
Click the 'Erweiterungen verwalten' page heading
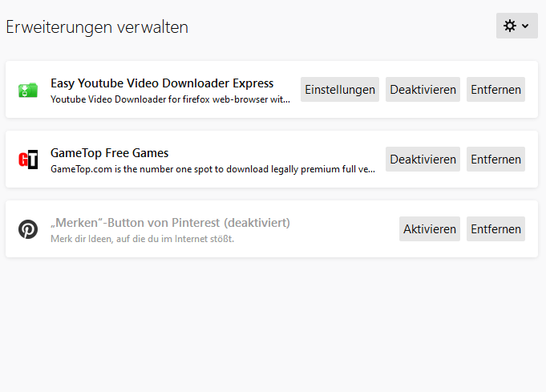point(97,27)
